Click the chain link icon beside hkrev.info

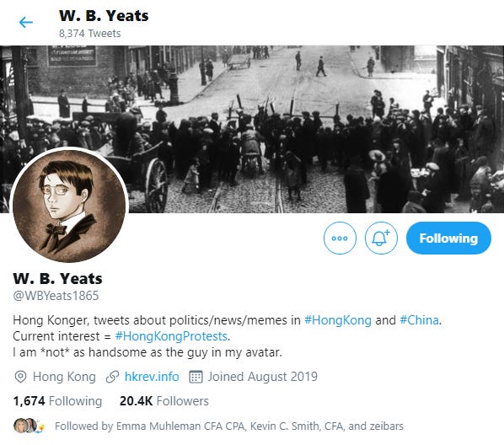[112, 377]
